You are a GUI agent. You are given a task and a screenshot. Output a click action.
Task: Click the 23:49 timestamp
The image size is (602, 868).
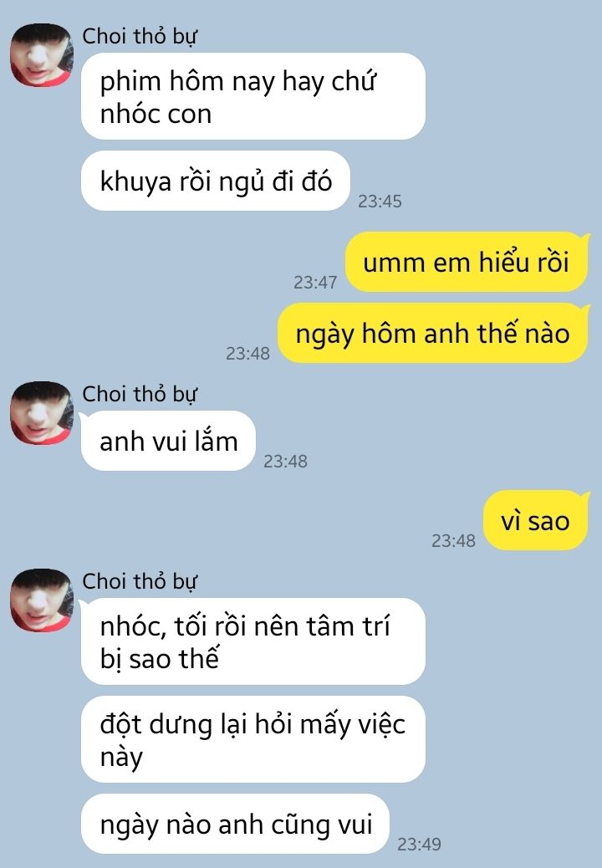click(419, 845)
